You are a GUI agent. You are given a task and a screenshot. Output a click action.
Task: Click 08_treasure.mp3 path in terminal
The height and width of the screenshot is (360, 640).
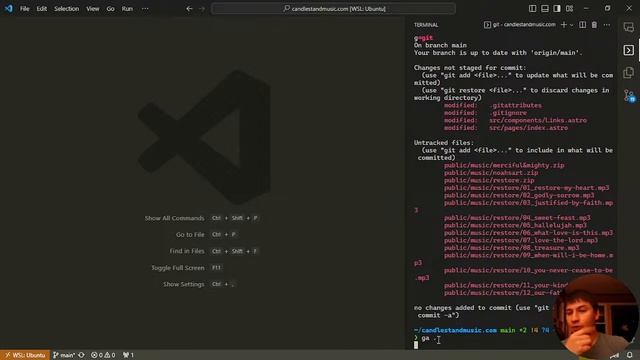click(x=511, y=248)
